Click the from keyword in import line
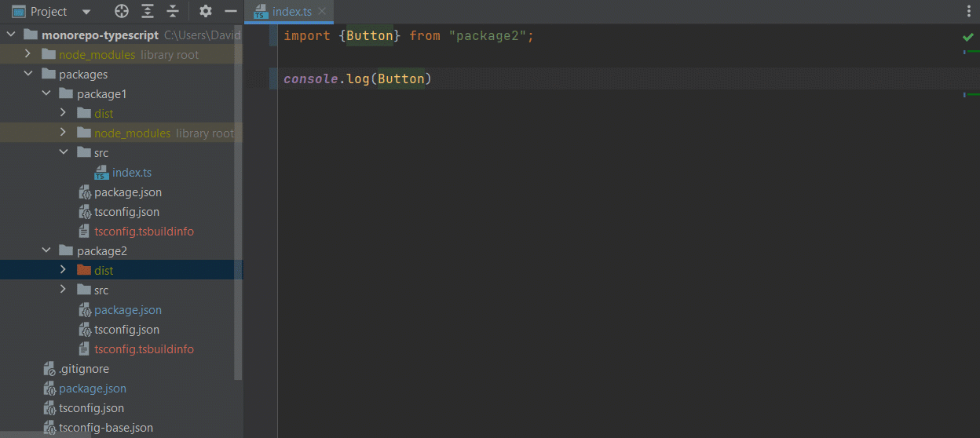The width and height of the screenshot is (980, 438). tap(425, 36)
